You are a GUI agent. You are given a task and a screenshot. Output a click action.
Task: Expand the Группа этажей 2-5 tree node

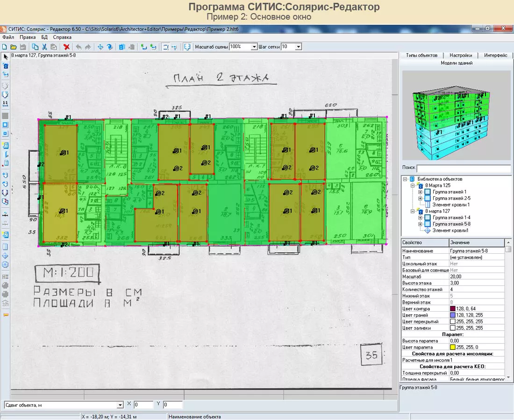coord(420,198)
